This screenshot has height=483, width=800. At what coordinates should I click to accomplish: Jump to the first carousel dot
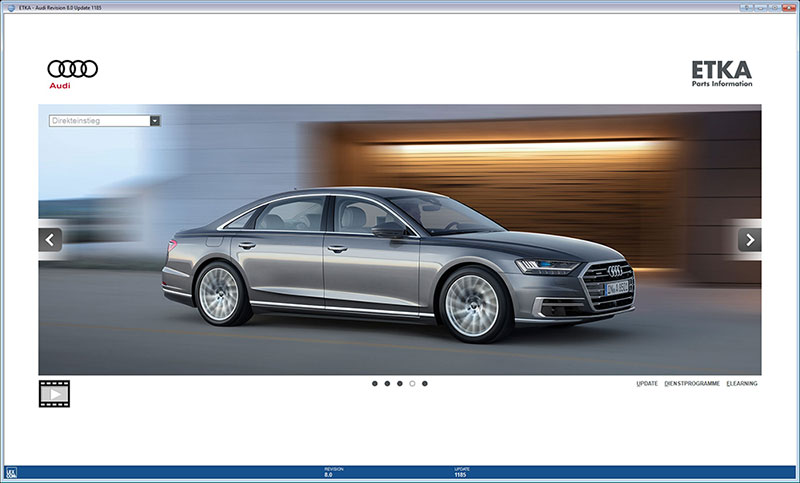click(374, 384)
